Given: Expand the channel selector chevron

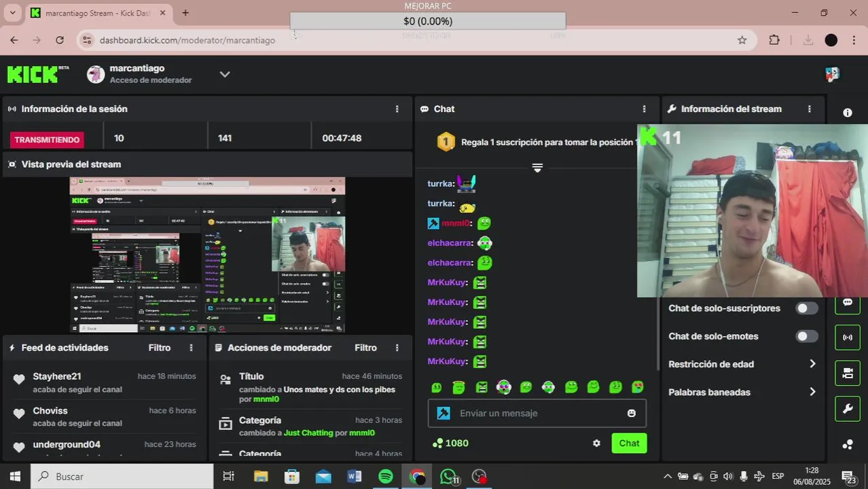Looking at the screenshot, I should pos(225,74).
